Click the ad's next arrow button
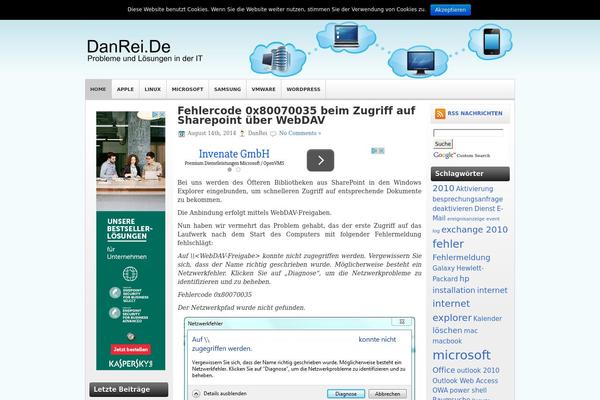The width and height of the screenshot is (600, 400). tap(320, 160)
